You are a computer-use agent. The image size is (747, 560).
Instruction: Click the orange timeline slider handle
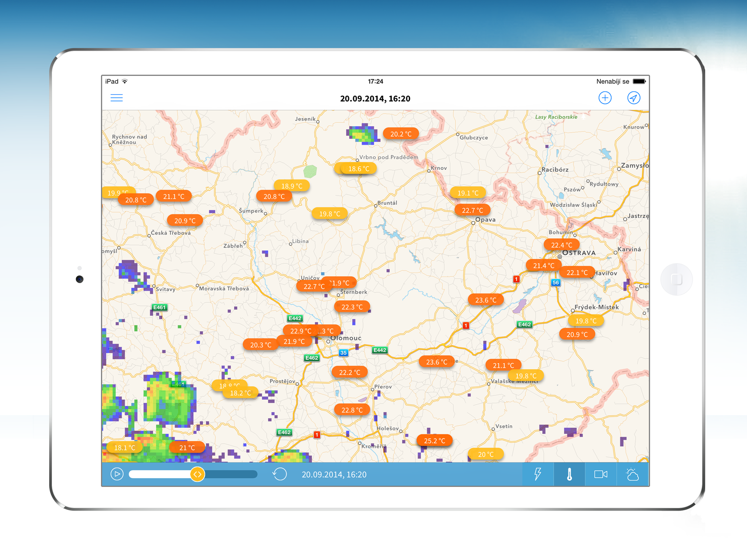pos(197,474)
